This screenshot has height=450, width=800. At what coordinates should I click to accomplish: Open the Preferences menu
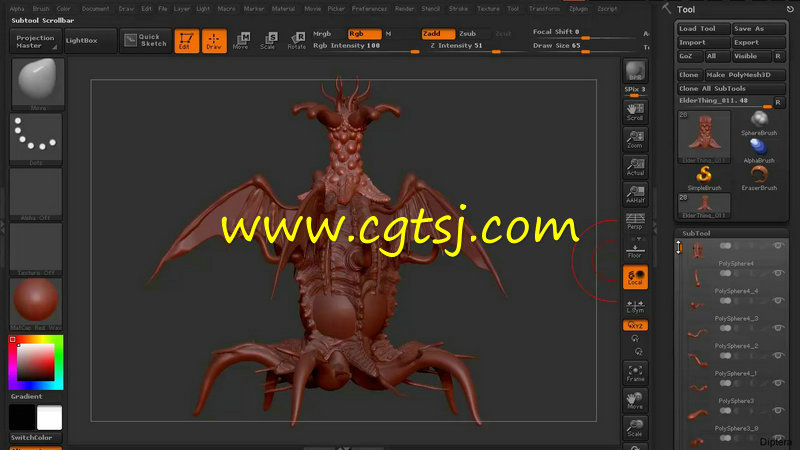369,9
